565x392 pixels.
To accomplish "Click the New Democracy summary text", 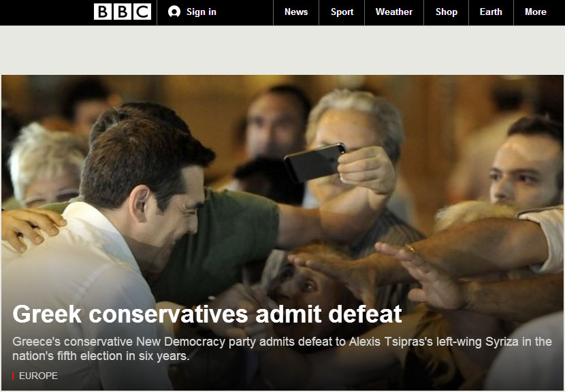I will [282, 348].
